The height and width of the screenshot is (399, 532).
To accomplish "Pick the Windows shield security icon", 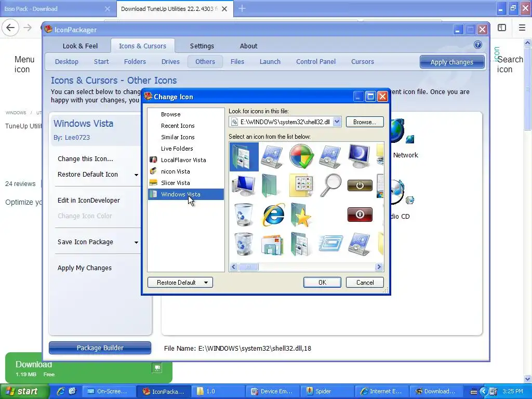I will pos(301,156).
